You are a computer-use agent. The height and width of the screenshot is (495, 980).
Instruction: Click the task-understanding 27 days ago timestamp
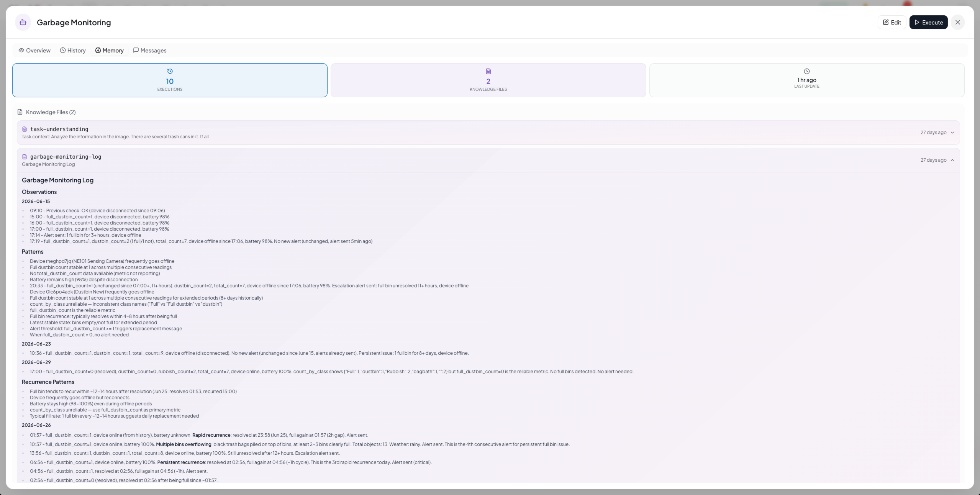pyautogui.click(x=933, y=133)
